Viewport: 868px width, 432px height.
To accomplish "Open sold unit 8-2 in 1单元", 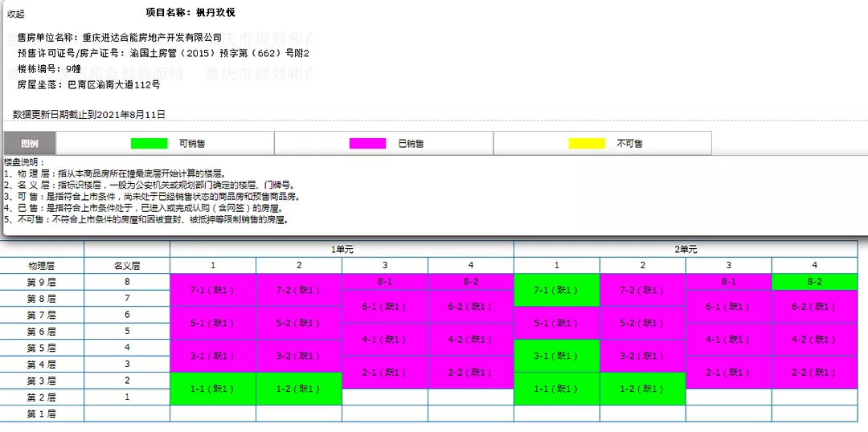I will tap(470, 282).
